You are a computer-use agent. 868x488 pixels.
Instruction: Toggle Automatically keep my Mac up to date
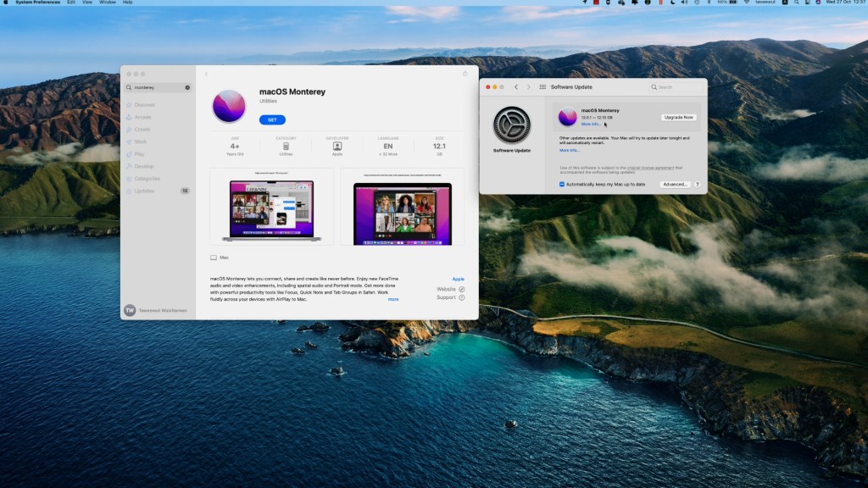pyautogui.click(x=562, y=184)
